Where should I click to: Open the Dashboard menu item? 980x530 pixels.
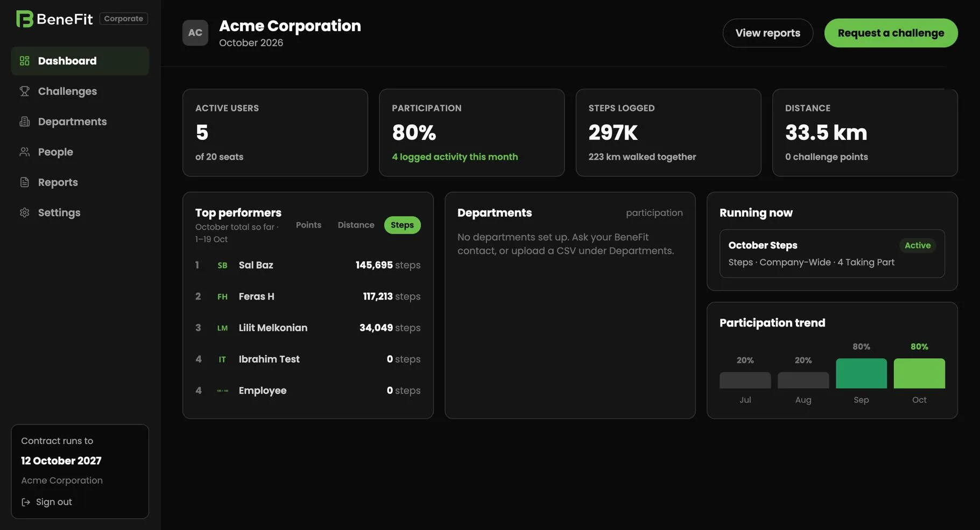(80, 61)
